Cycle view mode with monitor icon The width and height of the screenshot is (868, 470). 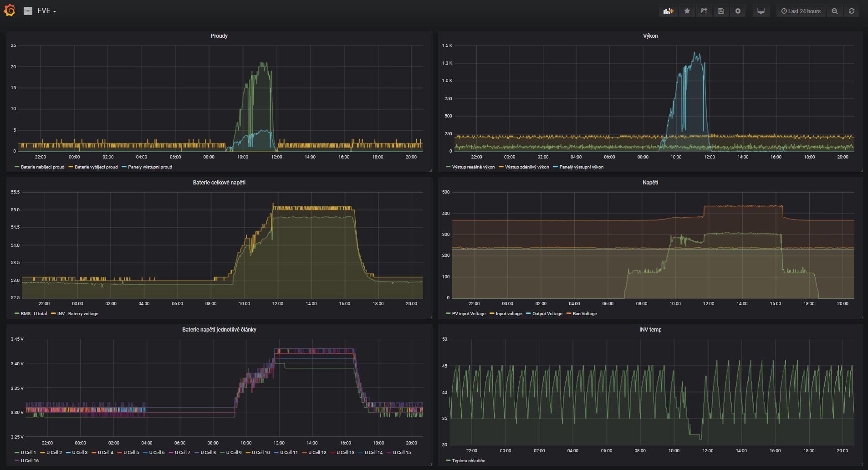[x=761, y=11]
